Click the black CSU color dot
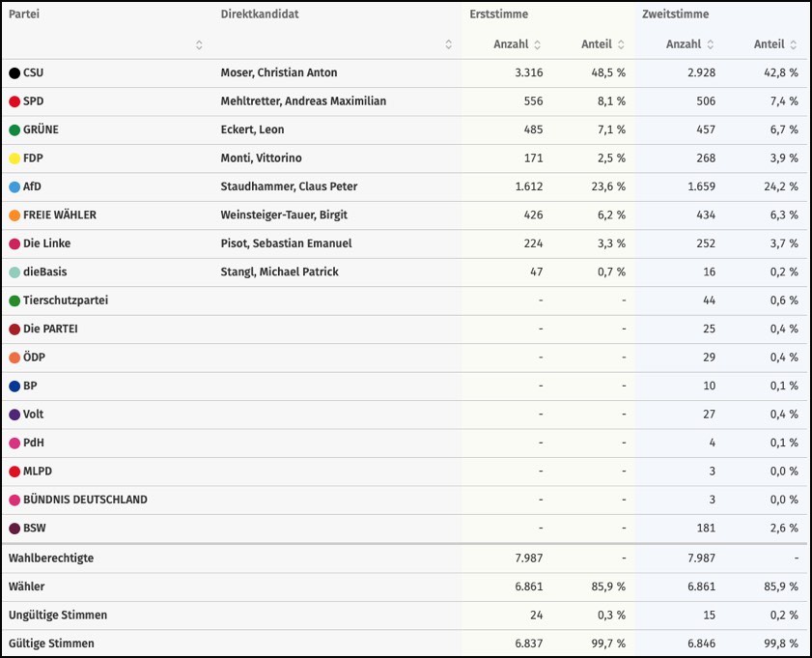 (14, 73)
